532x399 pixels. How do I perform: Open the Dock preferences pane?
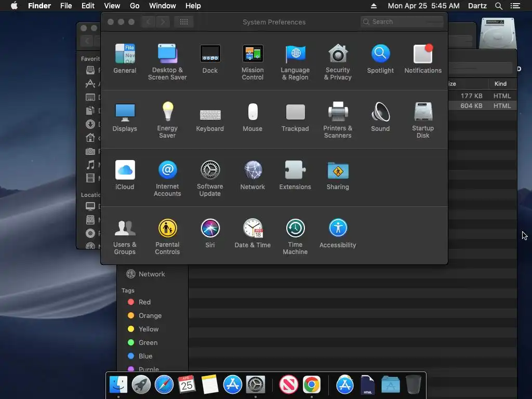point(210,59)
